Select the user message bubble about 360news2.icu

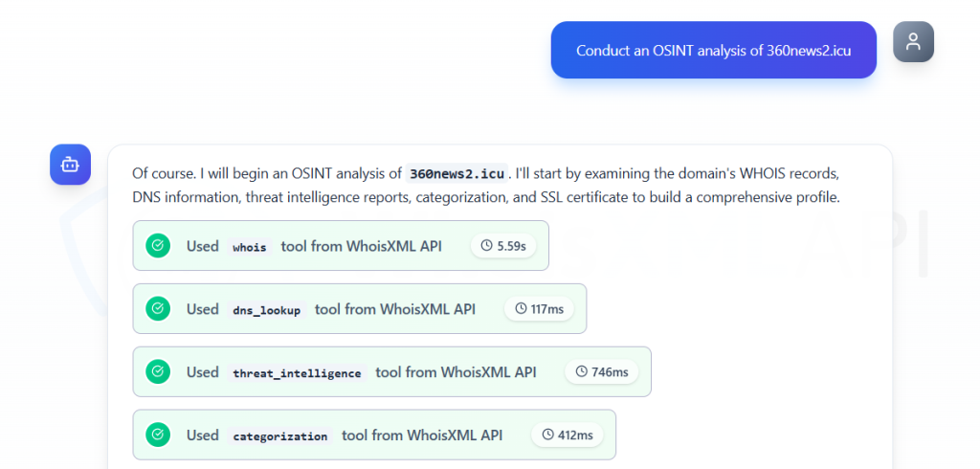point(714,50)
